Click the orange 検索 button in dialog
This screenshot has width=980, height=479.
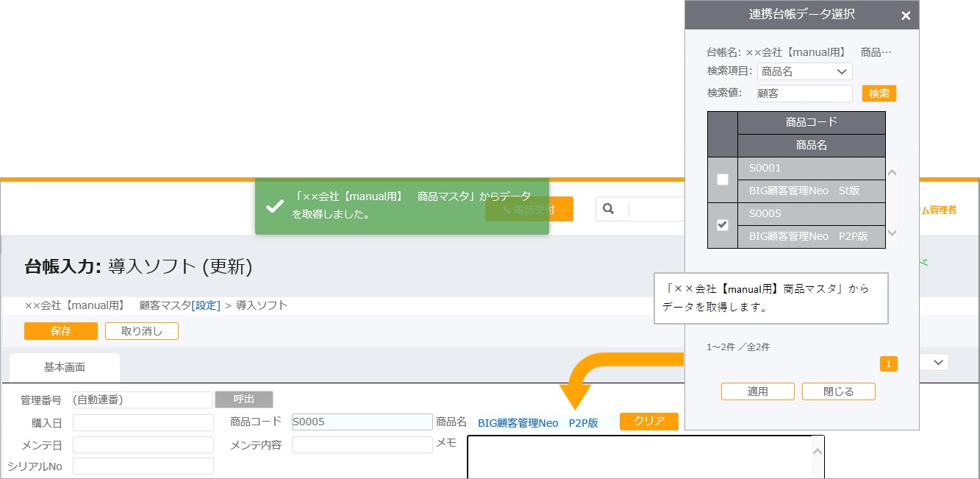coord(879,93)
